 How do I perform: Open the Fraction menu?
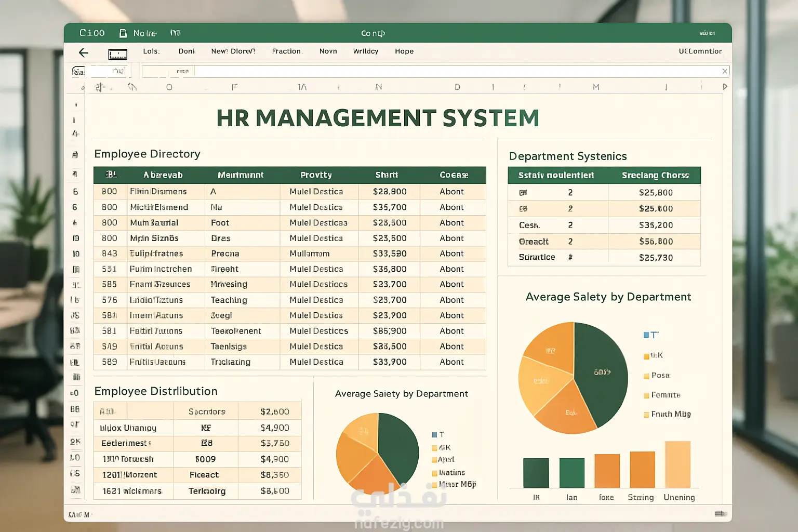click(x=286, y=51)
